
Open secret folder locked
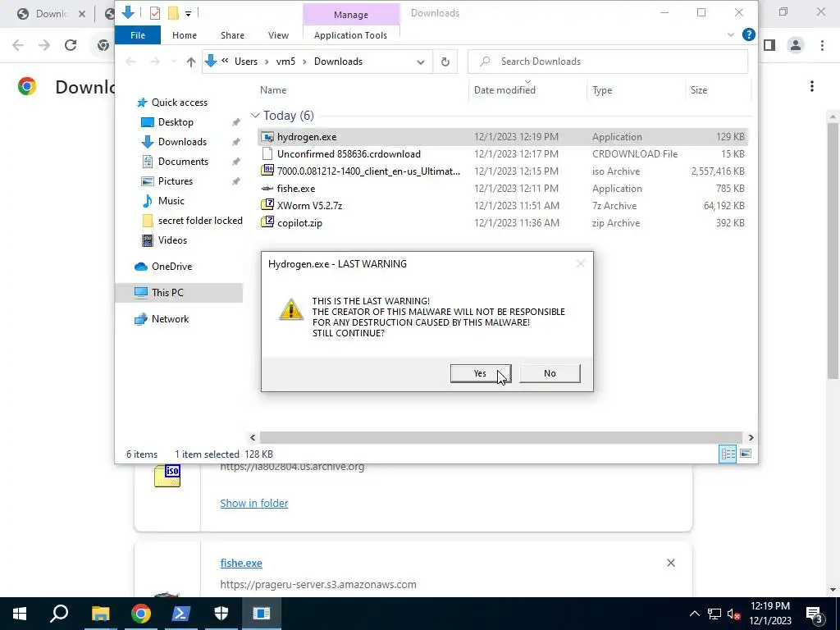[x=200, y=221]
